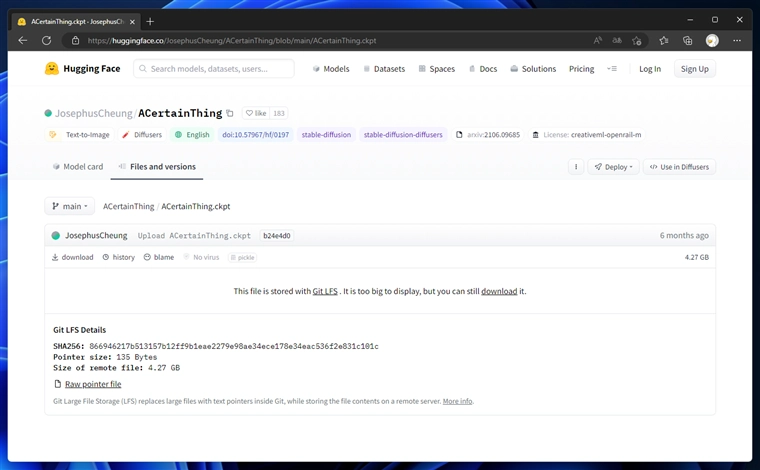Screen dimensions: 760x470
Task: Add page to favorites star icon
Action: click(x=637, y=41)
